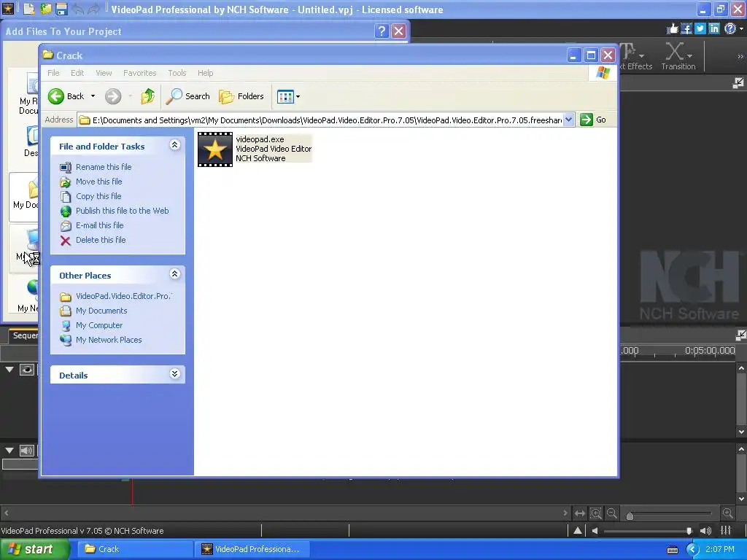Click the Facebook share icon

686,29
